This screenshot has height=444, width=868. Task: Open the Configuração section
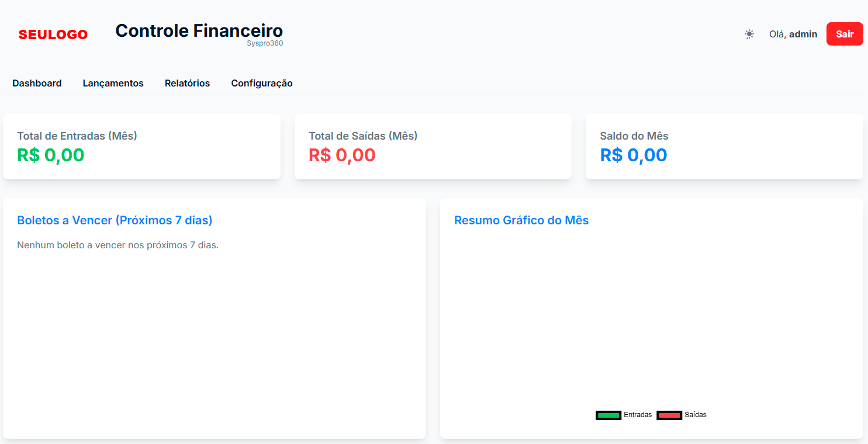[261, 83]
